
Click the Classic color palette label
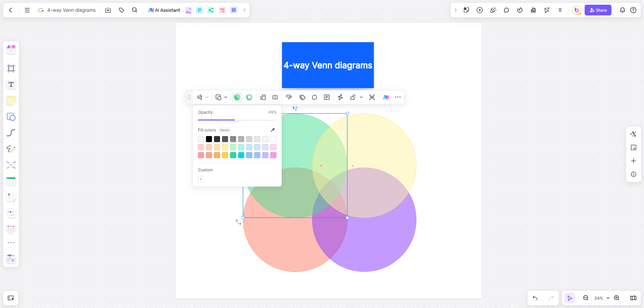pyautogui.click(x=225, y=130)
